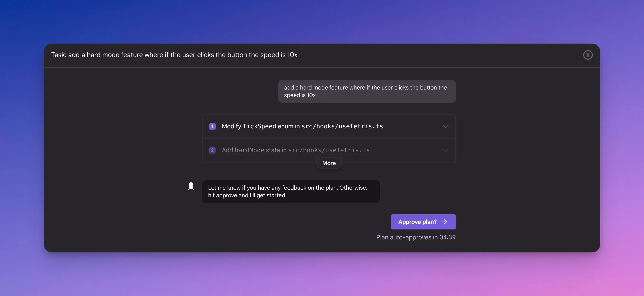Click the feedback message from the assistant
Screen dimensions: 644x296
point(291,191)
